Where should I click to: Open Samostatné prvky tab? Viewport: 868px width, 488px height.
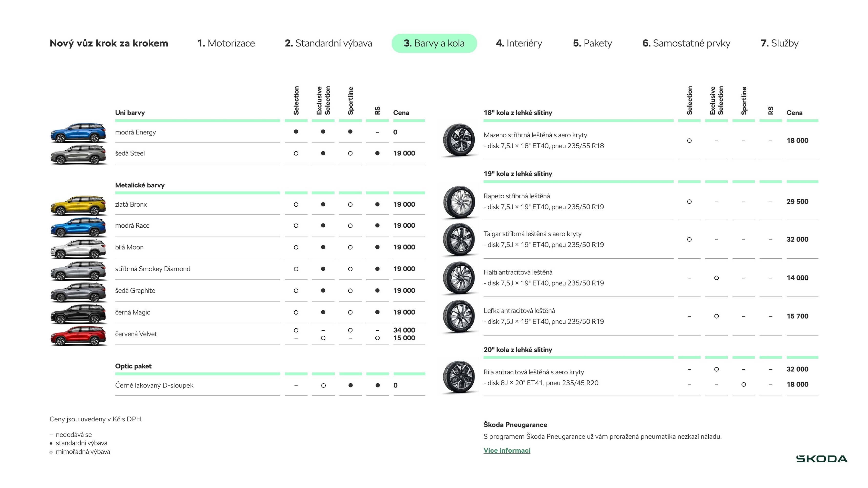pos(686,43)
